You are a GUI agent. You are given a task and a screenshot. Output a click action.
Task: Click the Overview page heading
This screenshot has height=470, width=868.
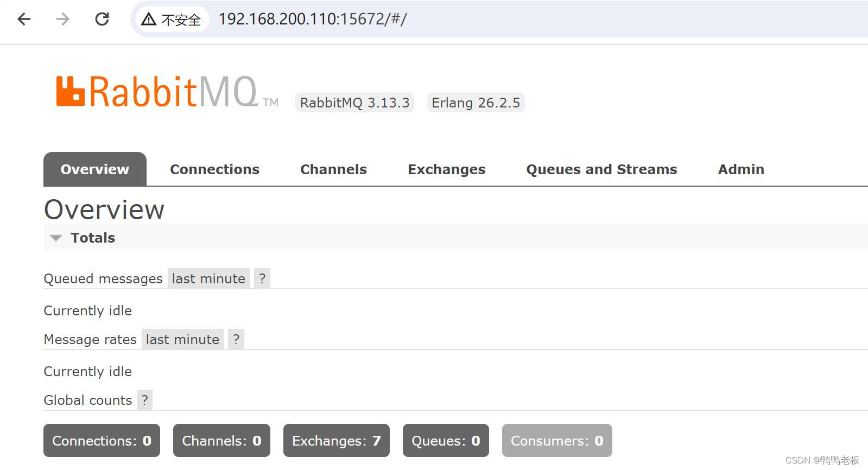coord(104,209)
